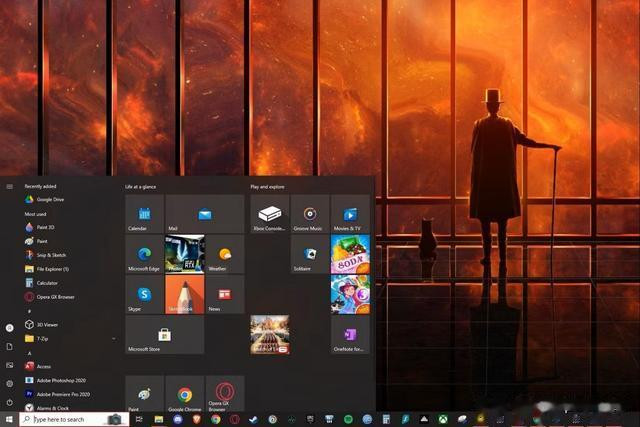This screenshot has width=640, height=427.
Task: Open the Movies & TV tile
Action: click(x=350, y=214)
